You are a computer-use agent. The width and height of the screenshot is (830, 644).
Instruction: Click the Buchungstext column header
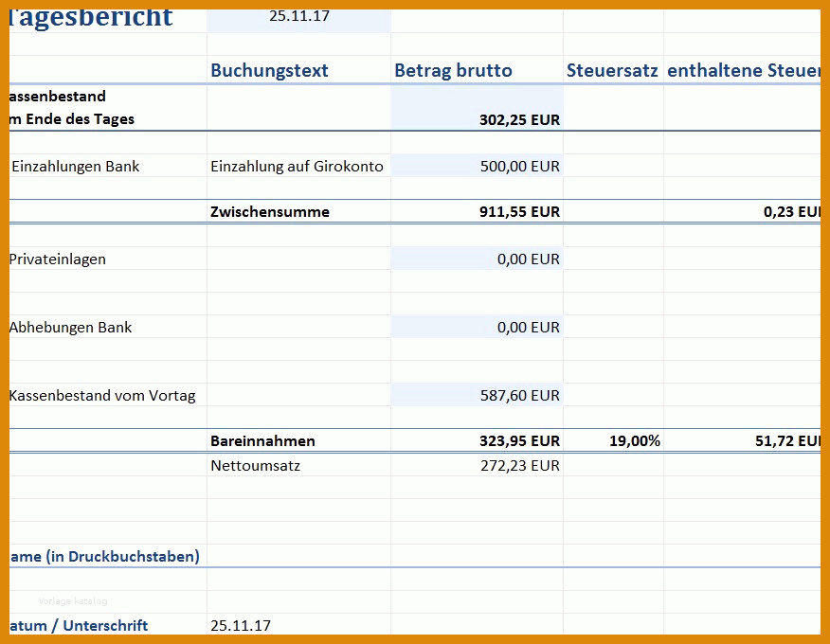[x=269, y=70]
